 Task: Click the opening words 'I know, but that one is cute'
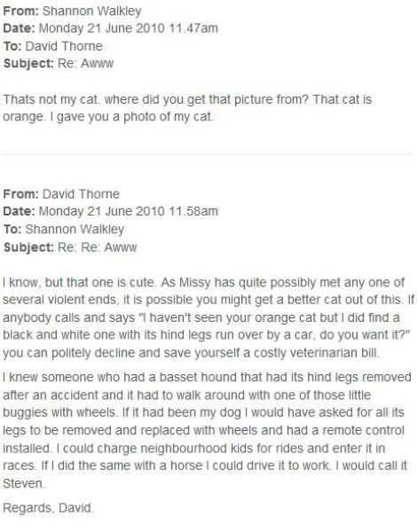click(x=79, y=283)
